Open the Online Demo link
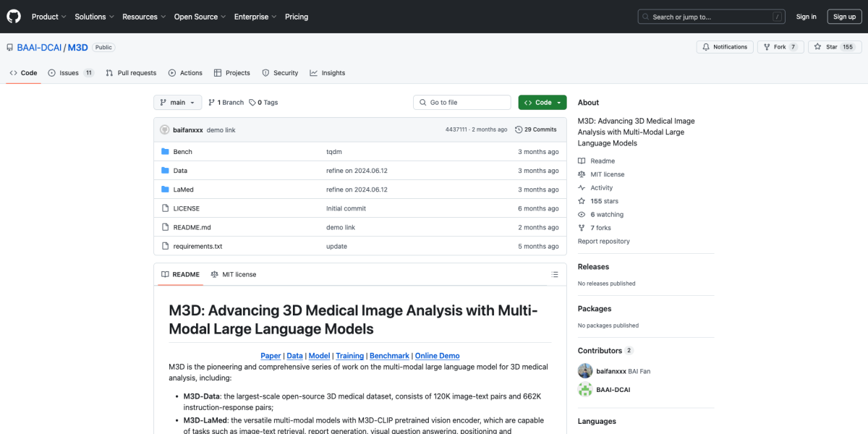The width and height of the screenshot is (868, 434). click(x=437, y=356)
